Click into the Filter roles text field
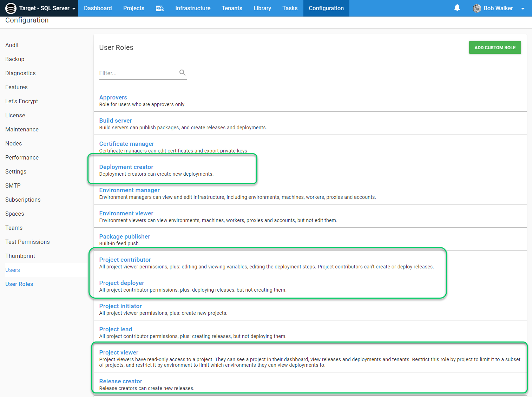The width and height of the screenshot is (532, 397). point(139,73)
